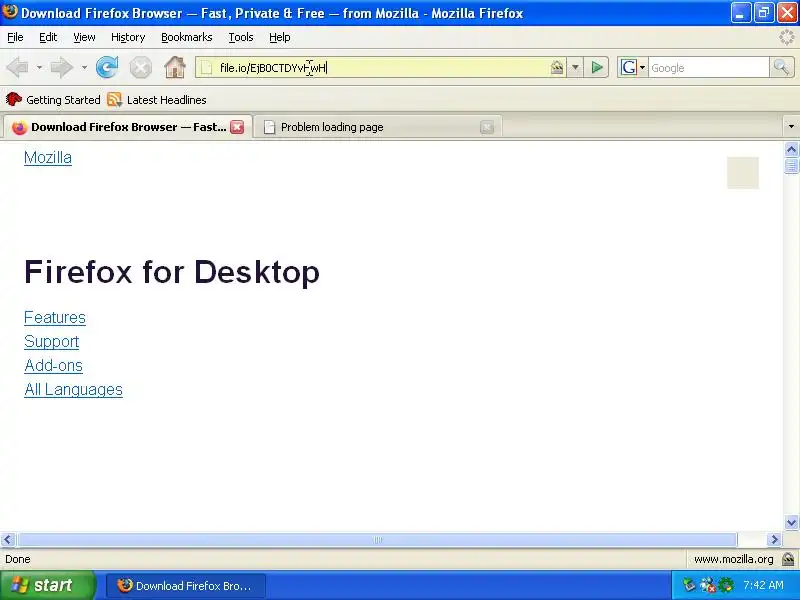Click the Google search engine icon

point(629,67)
